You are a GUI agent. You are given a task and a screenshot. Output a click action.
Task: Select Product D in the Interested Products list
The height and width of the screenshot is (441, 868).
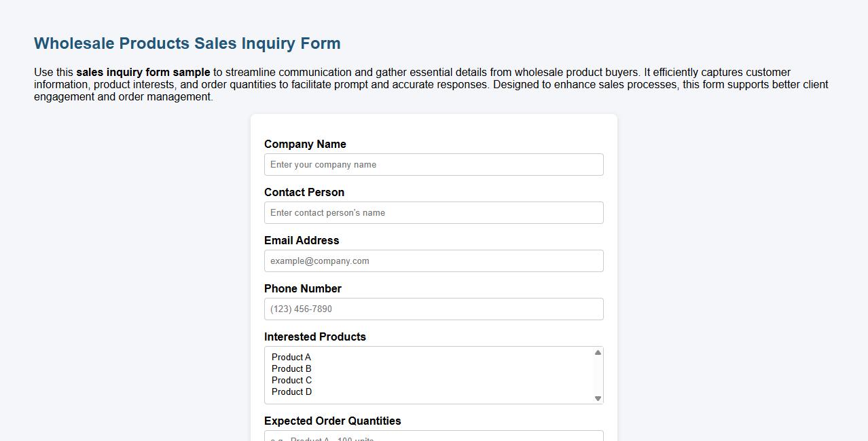[x=291, y=391]
